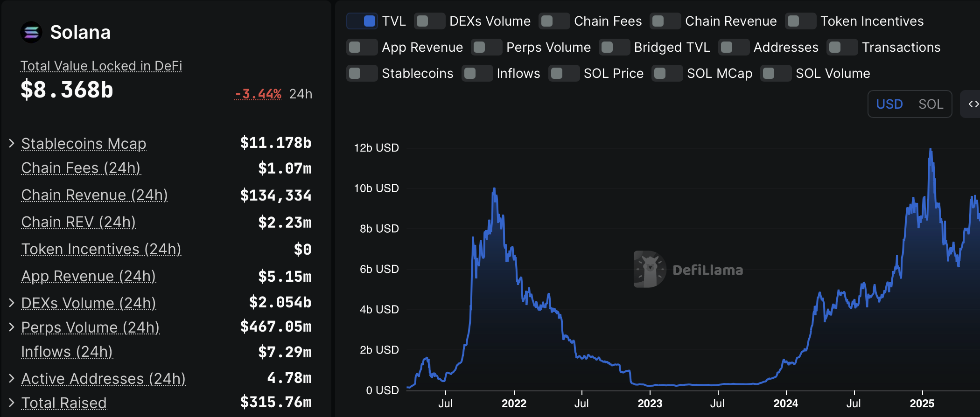Enable the DEXs Volume toggle

(x=429, y=21)
